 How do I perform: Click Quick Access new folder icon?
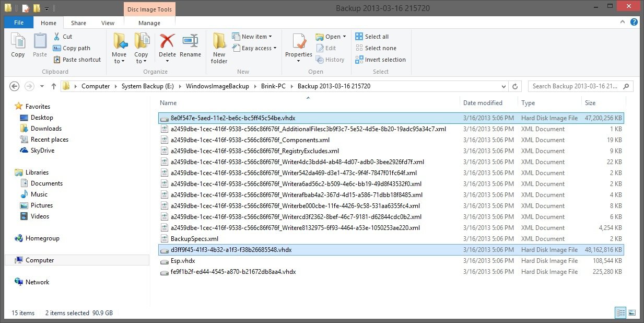[x=37, y=8]
